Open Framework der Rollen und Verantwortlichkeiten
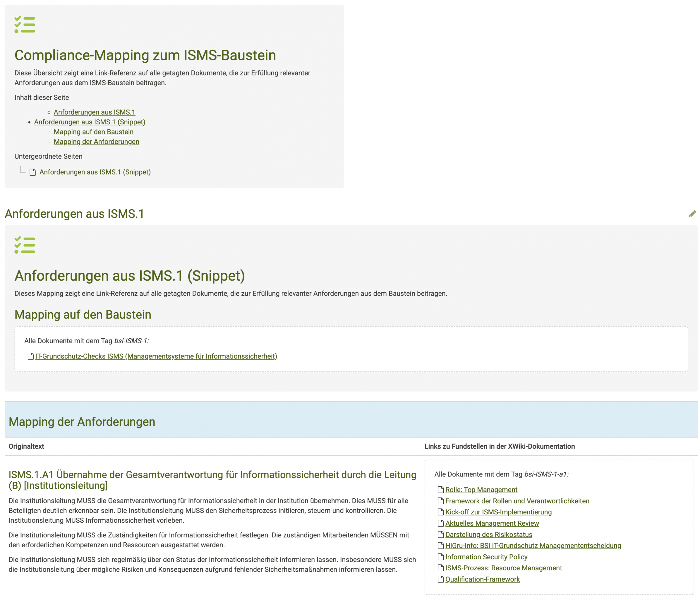This screenshot has height=600, width=700. [517, 501]
